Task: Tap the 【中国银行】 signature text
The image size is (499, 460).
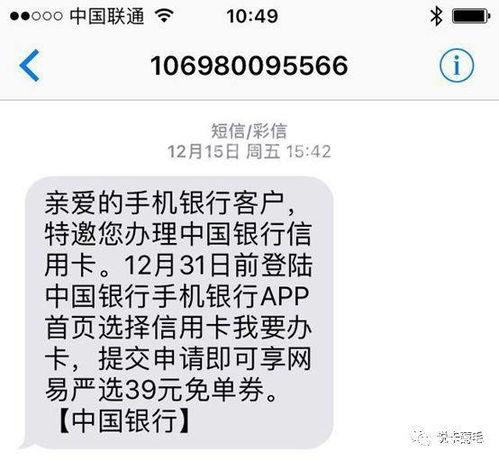Action: (125, 421)
